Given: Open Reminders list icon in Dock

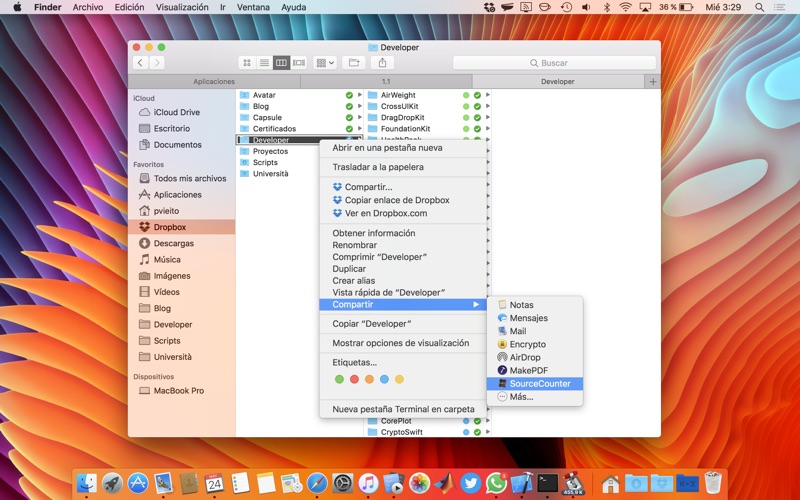Looking at the screenshot, I should coord(240,483).
